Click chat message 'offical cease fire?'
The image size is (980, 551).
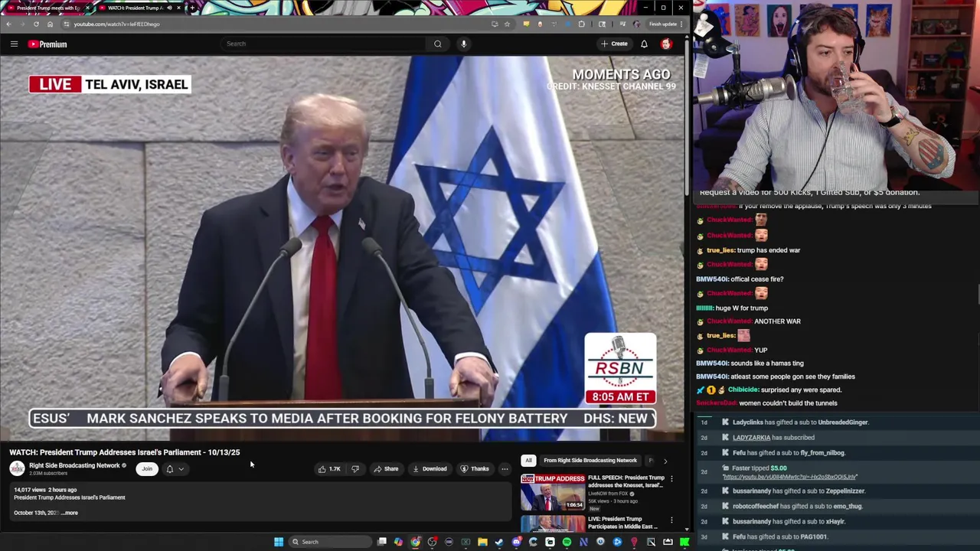point(757,279)
